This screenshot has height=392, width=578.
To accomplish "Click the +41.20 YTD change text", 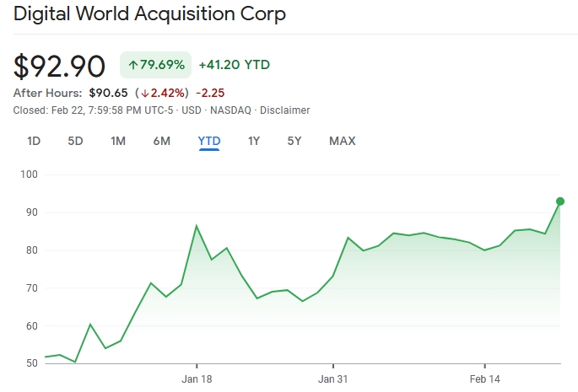I will pos(234,65).
